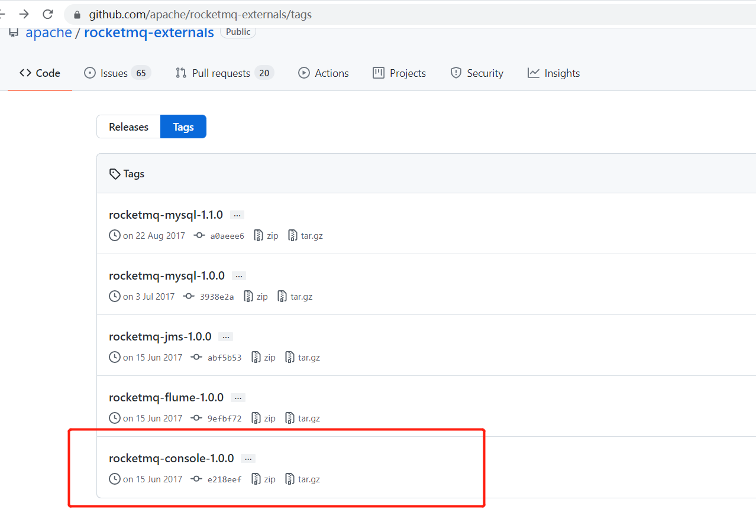Image resolution: width=756 pixels, height=532 pixels.
Task: Open the rocketmq-externals repository link
Action: (x=149, y=32)
